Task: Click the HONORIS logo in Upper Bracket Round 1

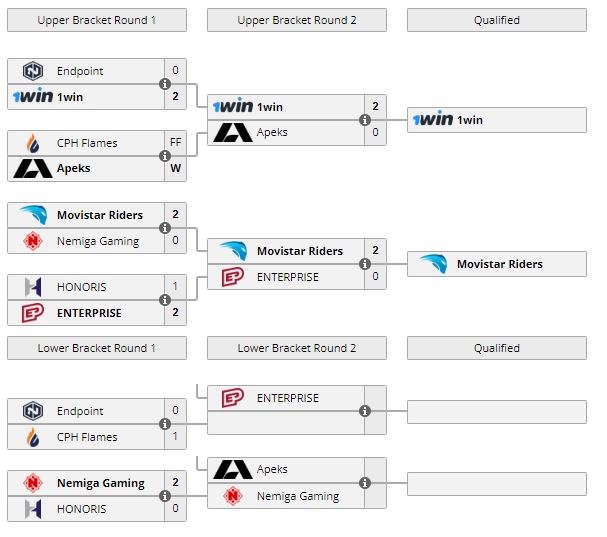Action: tap(33, 287)
